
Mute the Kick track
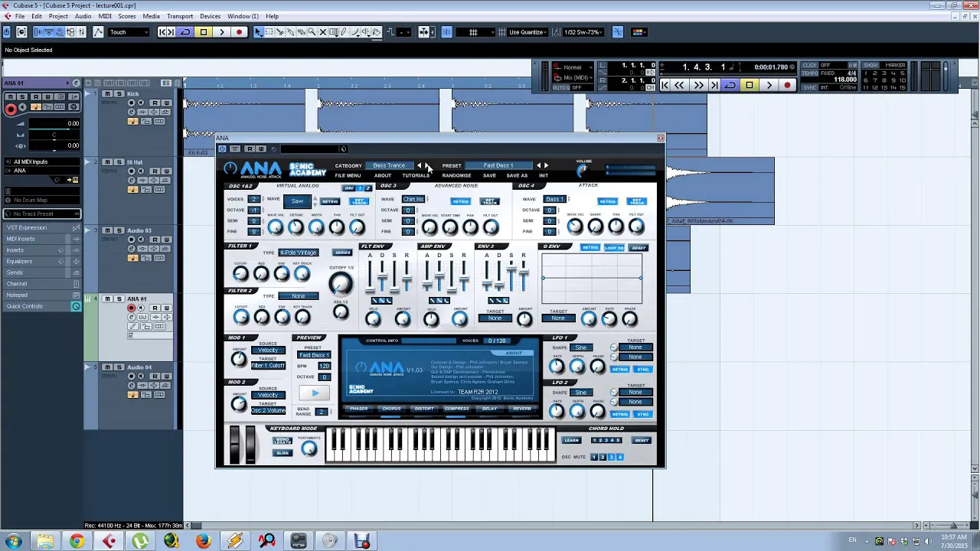(x=106, y=93)
